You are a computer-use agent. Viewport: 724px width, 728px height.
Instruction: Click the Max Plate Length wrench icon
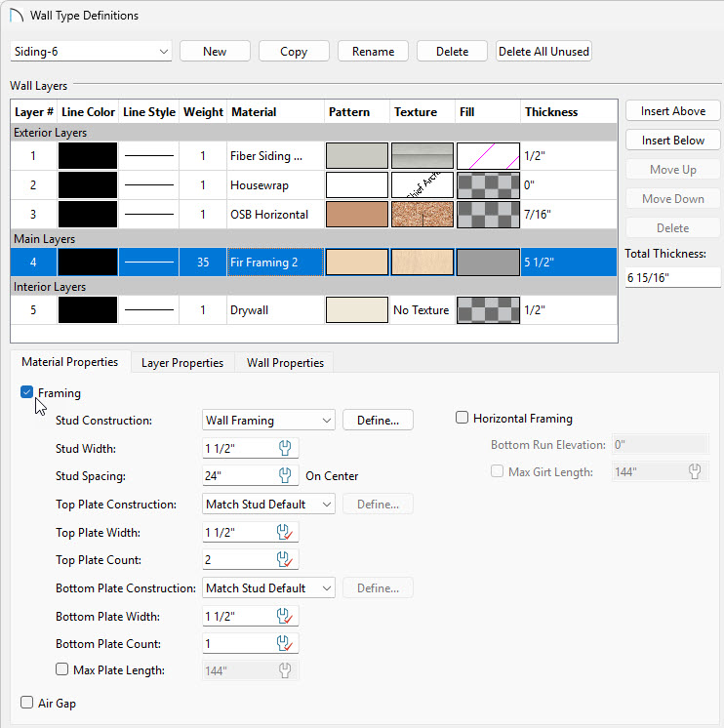click(x=285, y=670)
